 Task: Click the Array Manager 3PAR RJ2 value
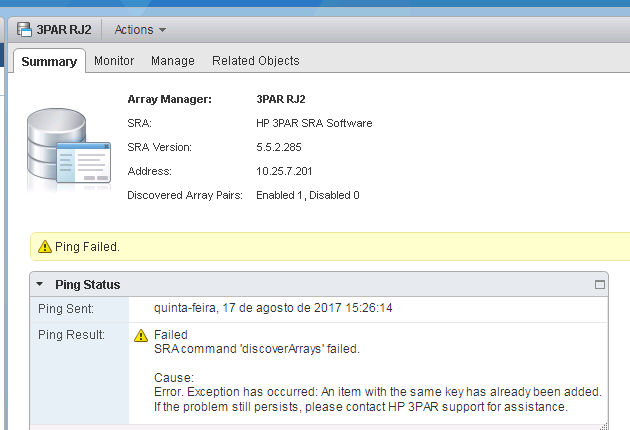(x=281, y=99)
